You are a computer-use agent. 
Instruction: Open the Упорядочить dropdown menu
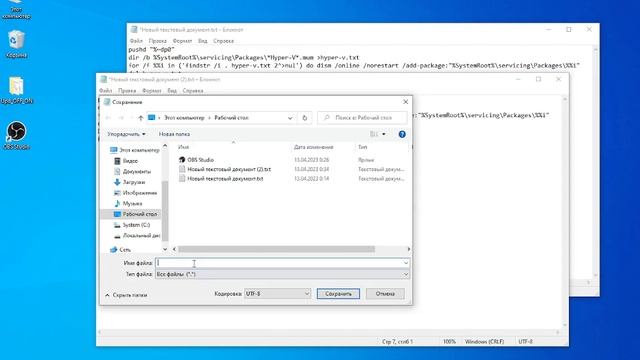point(126,134)
